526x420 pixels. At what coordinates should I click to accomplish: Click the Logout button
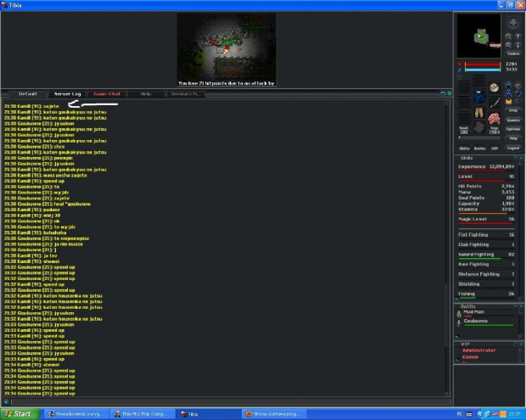[x=513, y=148]
